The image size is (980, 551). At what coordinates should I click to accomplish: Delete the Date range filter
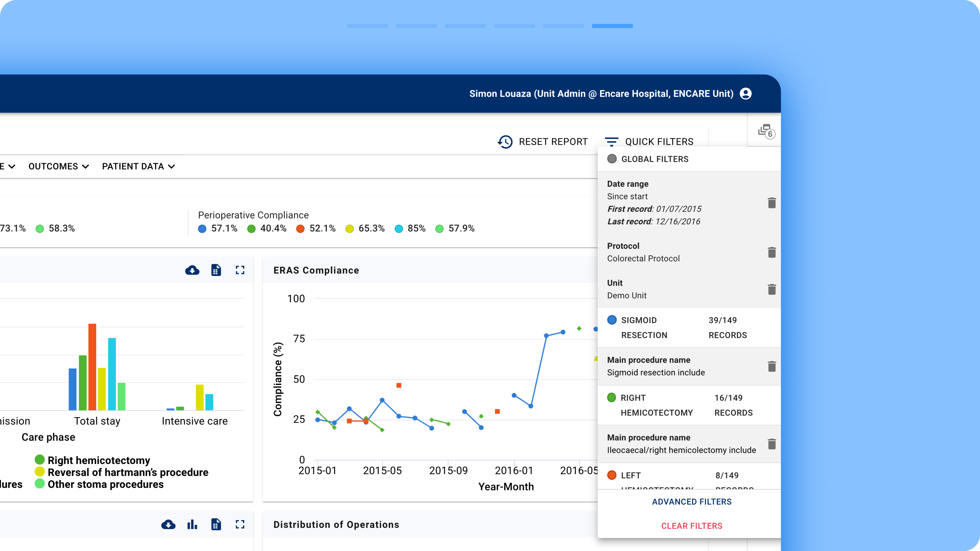point(771,203)
